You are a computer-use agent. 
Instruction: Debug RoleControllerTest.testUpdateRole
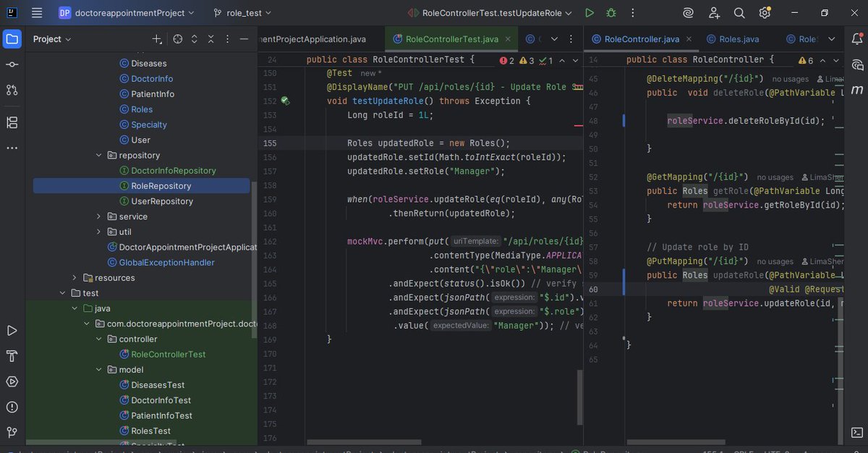click(612, 13)
